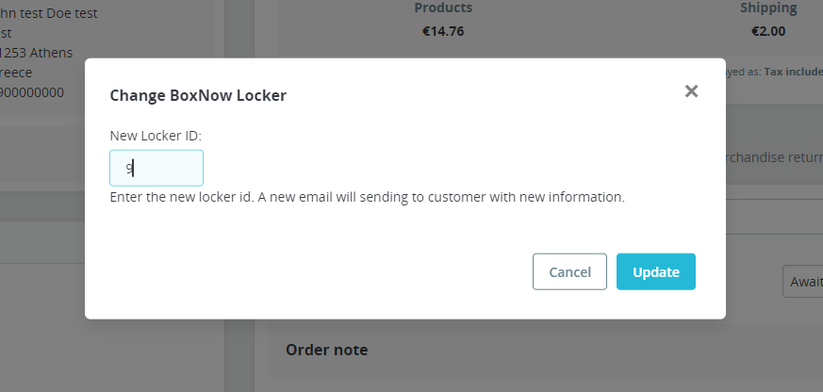Click the Products column label
This screenshot has width=823, height=392.
tap(443, 8)
